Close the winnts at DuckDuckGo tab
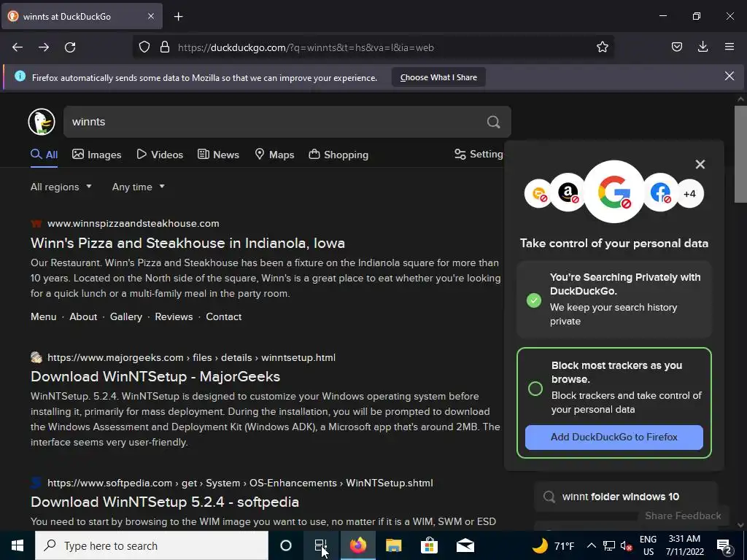This screenshot has width=747, height=560. pyautogui.click(x=150, y=16)
